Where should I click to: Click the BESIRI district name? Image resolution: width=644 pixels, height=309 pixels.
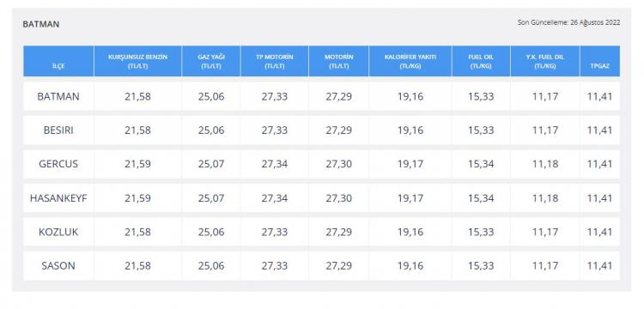pos(58,130)
